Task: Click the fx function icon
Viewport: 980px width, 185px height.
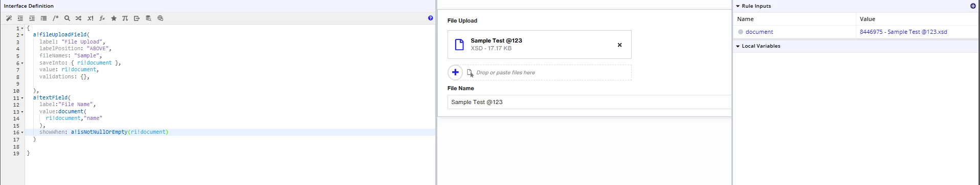Action: [102, 18]
